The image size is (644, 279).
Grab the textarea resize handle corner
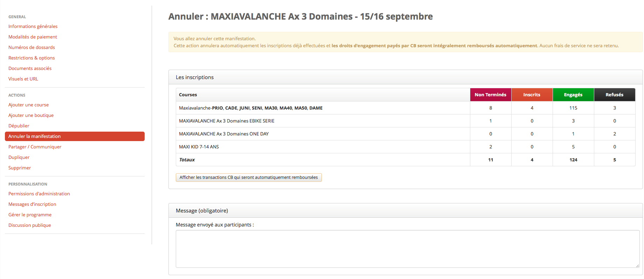point(637,266)
